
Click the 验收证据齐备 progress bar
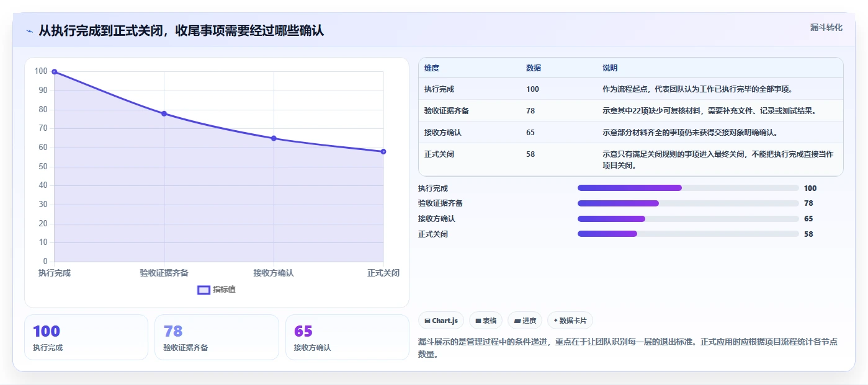[688, 203]
